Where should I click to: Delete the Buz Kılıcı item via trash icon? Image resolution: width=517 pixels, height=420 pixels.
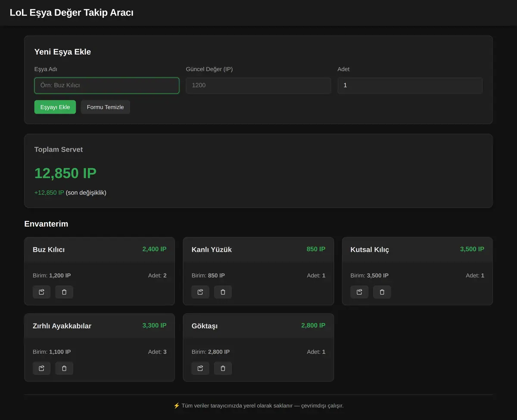click(64, 292)
